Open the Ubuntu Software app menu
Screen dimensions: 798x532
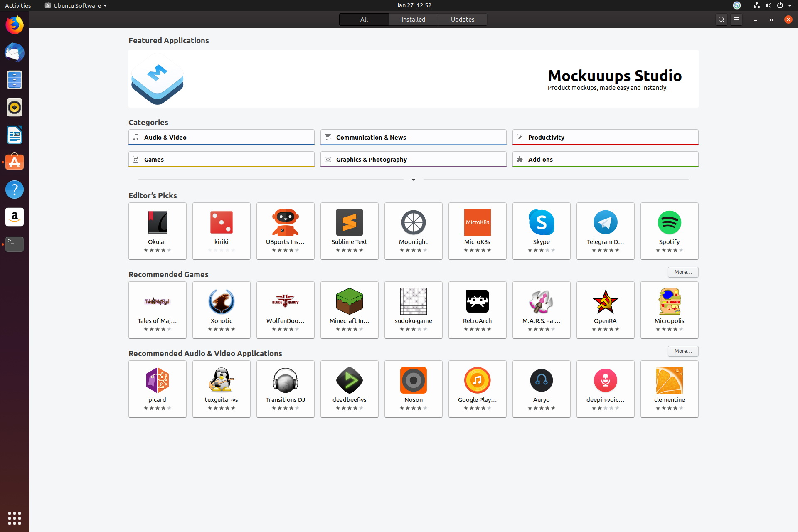click(x=76, y=5)
